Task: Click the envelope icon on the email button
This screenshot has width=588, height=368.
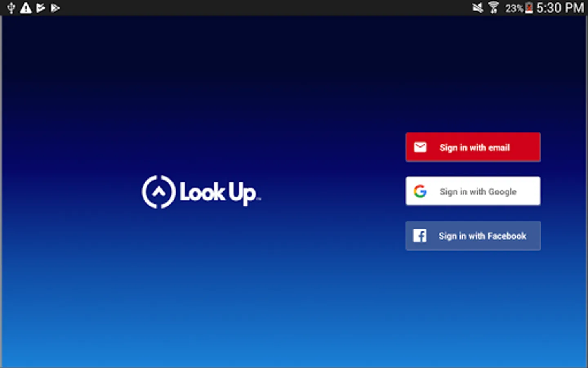Action: pyautogui.click(x=420, y=147)
